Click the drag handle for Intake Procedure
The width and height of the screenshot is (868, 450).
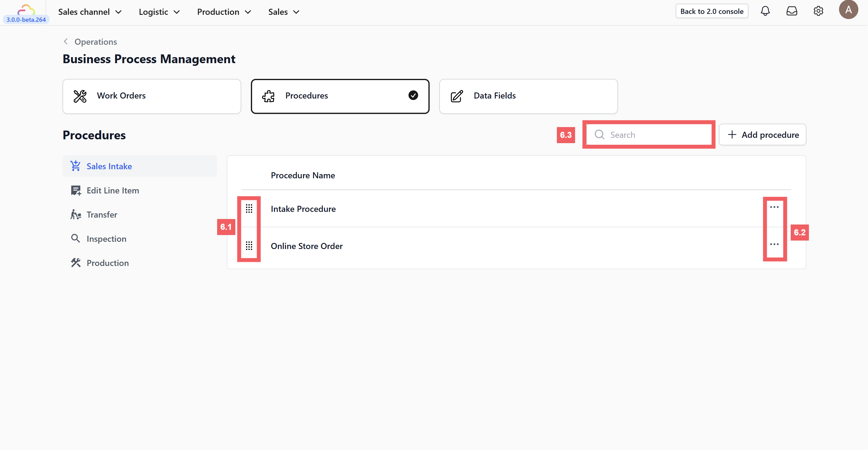pos(249,209)
